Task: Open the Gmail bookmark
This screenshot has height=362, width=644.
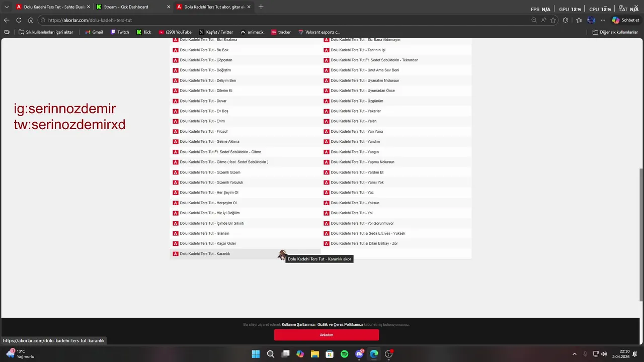Action: (x=94, y=32)
